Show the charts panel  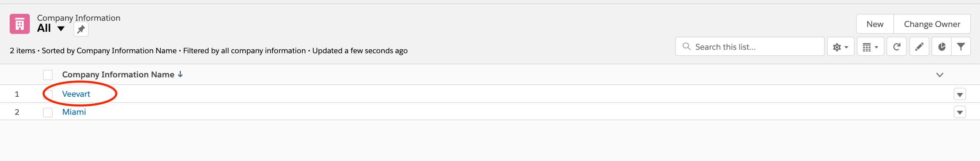tap(942, 47)
